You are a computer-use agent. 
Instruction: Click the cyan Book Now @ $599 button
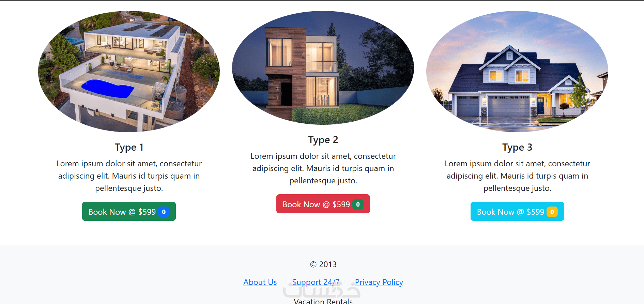pos(517,211)
